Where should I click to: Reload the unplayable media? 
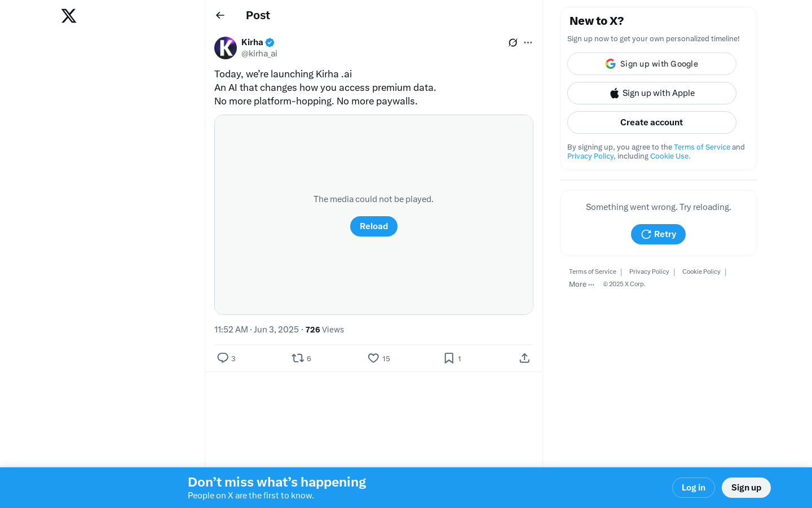374,226
